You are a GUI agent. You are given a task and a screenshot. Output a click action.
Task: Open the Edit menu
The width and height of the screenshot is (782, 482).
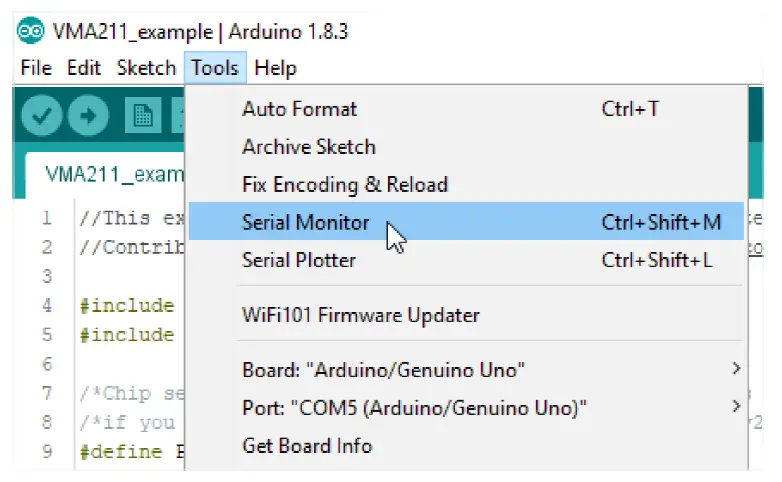pyautogui.click(x=84, y=68)
